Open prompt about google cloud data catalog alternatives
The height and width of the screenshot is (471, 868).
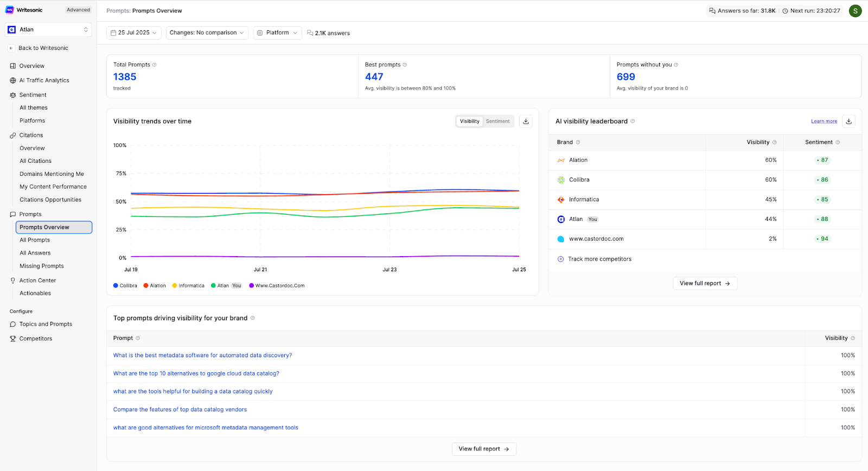(x=196, y=374)
